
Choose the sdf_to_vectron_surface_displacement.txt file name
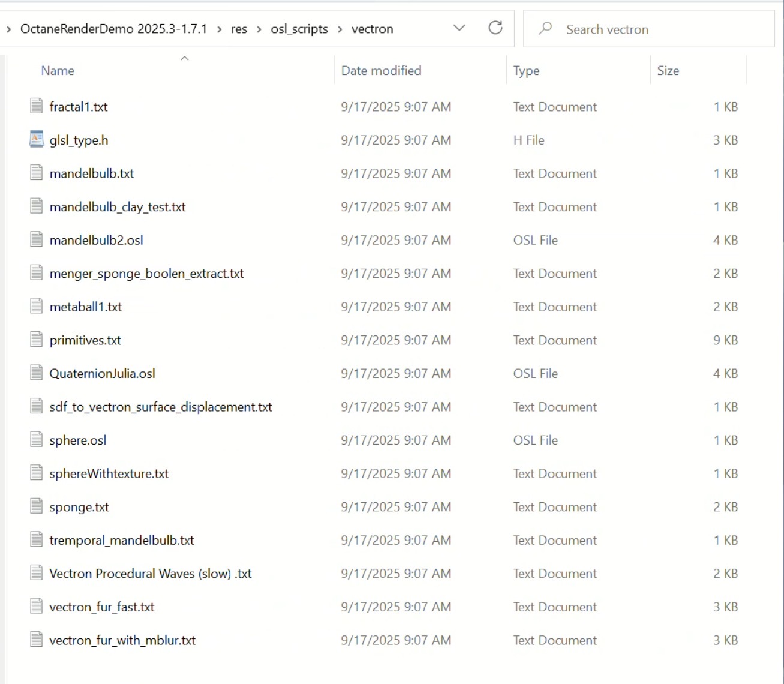click(x=161, y=407)
